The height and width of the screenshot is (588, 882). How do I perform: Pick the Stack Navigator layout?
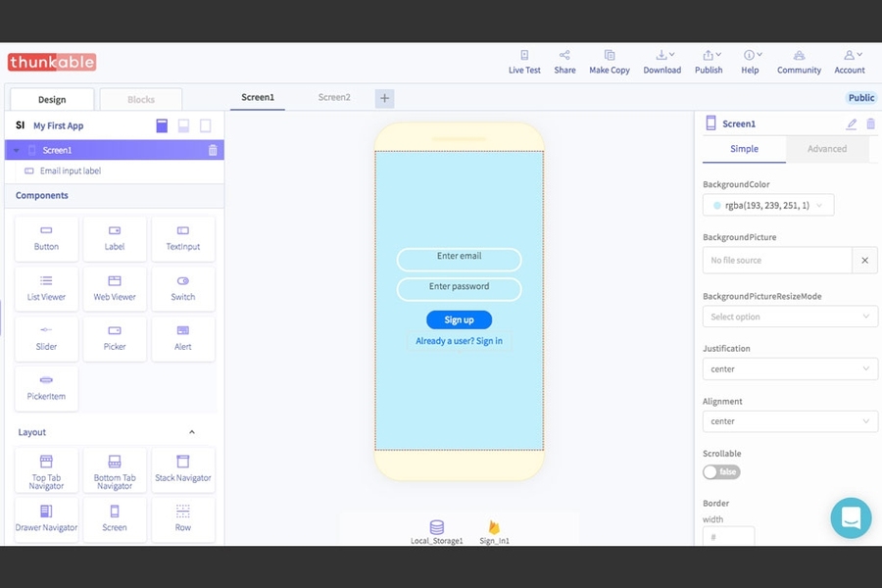tap(183, 468)
